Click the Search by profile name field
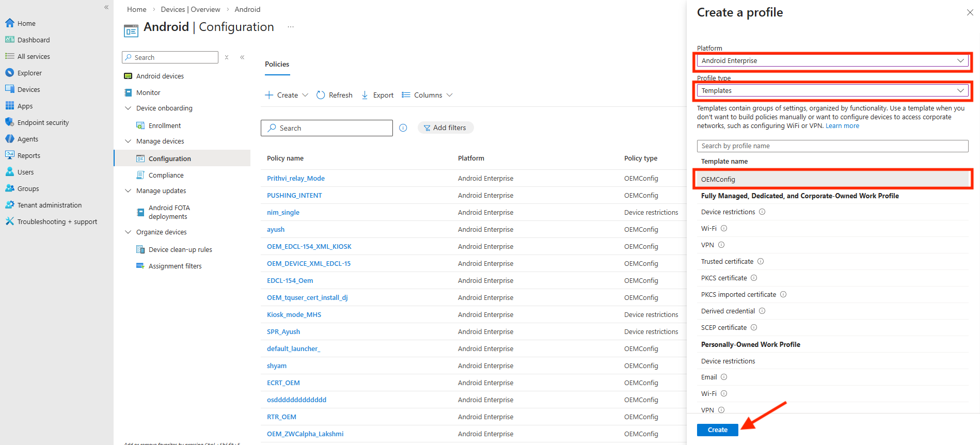The image size is (980, 445). 832,146
